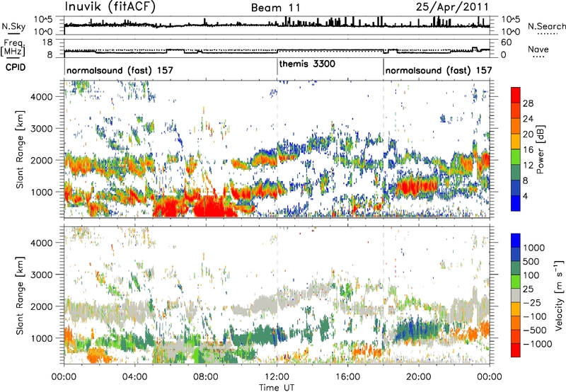
Task: Click the blue bottom swatch of Power colorbar
Action: tap(516, 203)
